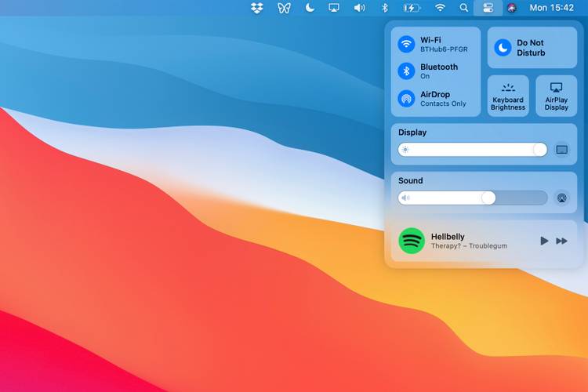Open Spotify from the Now Playing icon
Screen dimensions: 588x392
pyautogui.click(x=412, y=241)
